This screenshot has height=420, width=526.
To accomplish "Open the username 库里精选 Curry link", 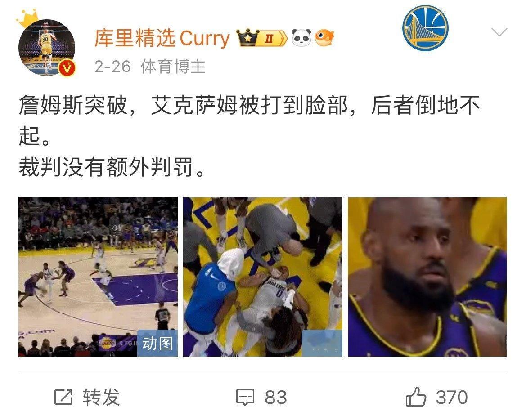I will [x=162, y=38].
